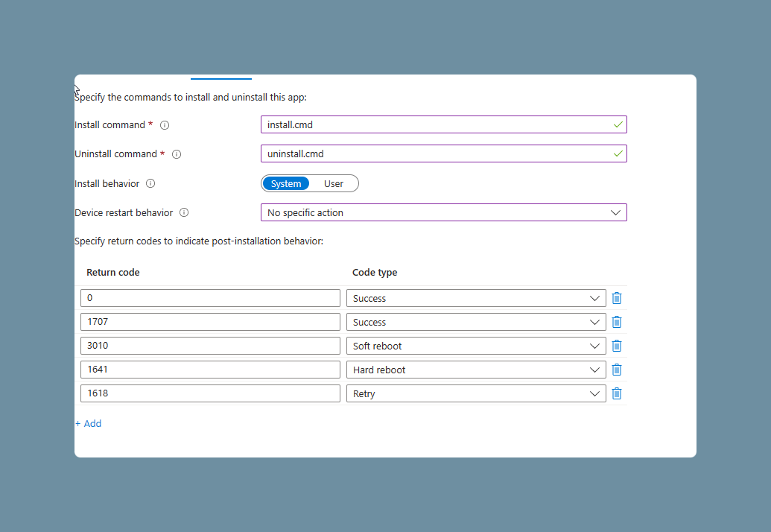Click the Return code column header
This screenshot has height=532, width=771.
tap(113, 273)
